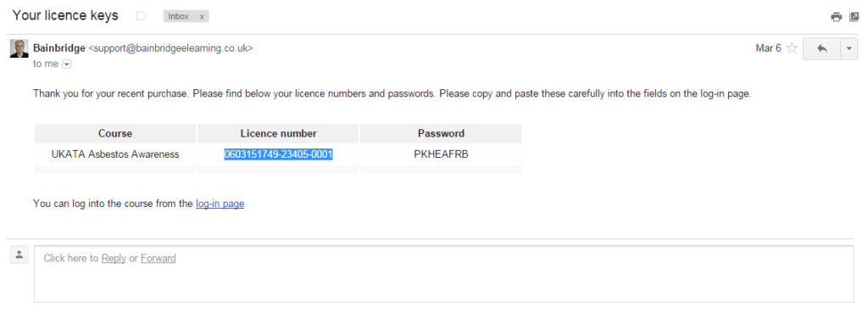This screenshot has width=868, height=314.
Task: Remove the Inbox label with x
Action: pos(202,17)
